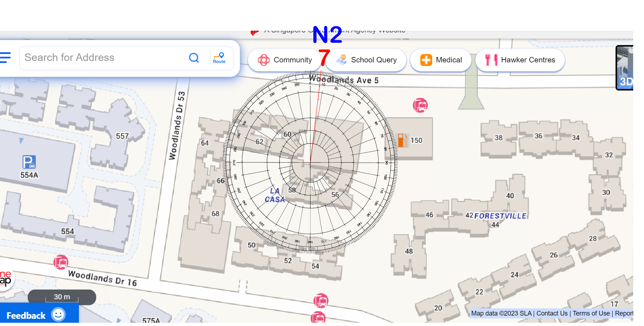Click bus stop icon above Woodlands Dr 16
The width and height of the screenshot is (644, 326).
coord(61,262)
